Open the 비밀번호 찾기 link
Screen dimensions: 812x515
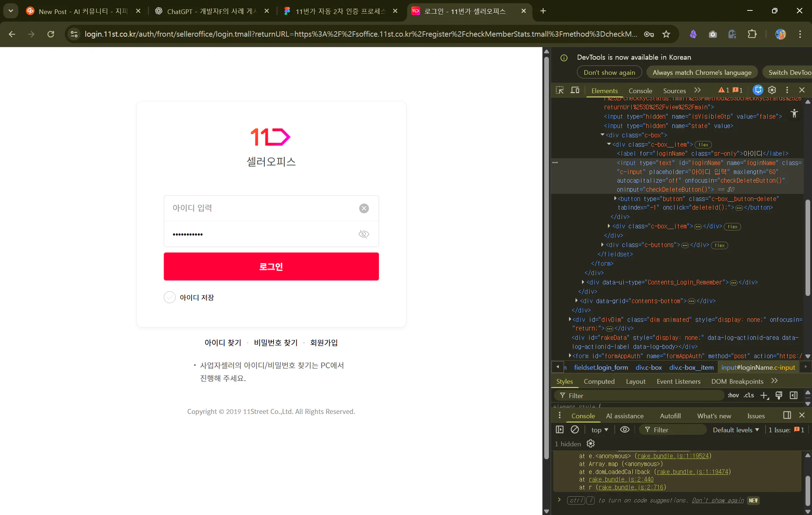[x=275, y=342]
